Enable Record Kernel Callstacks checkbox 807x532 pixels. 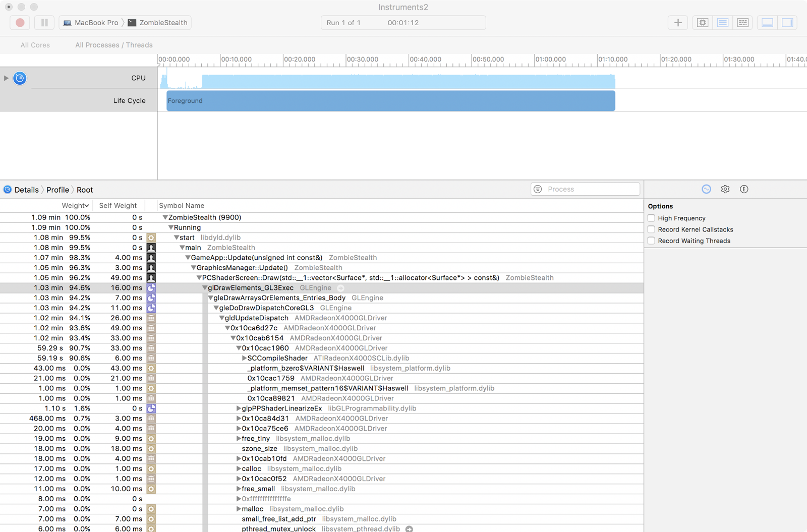pyautogui.click(x=651, y=229)
